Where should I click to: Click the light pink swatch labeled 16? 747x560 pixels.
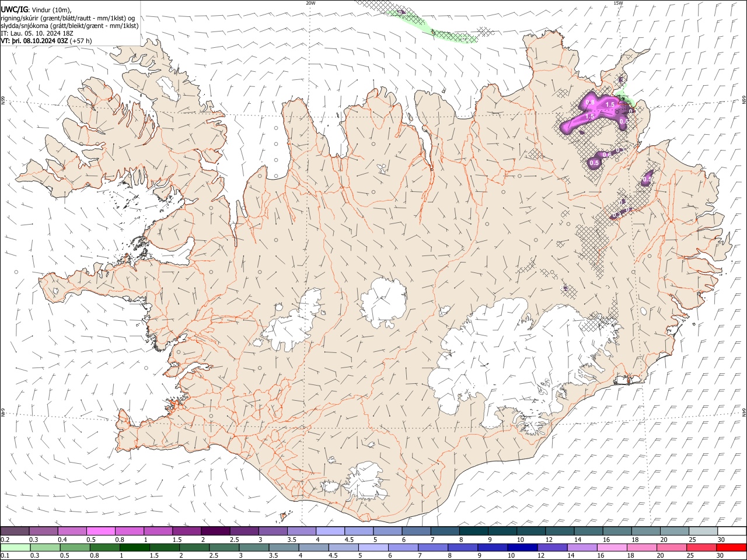tap(612, 547)
